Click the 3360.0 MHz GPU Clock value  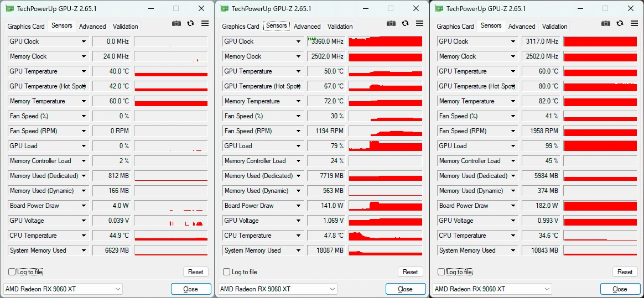click(325, 41)
